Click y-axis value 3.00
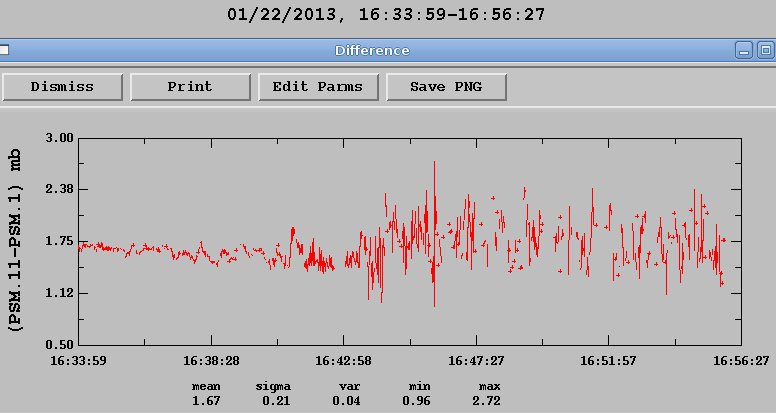776x413 pixels. 59,138
